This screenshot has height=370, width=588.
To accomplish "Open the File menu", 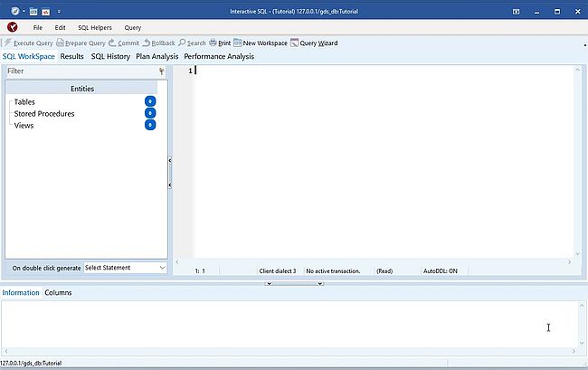I will [37, 28].
